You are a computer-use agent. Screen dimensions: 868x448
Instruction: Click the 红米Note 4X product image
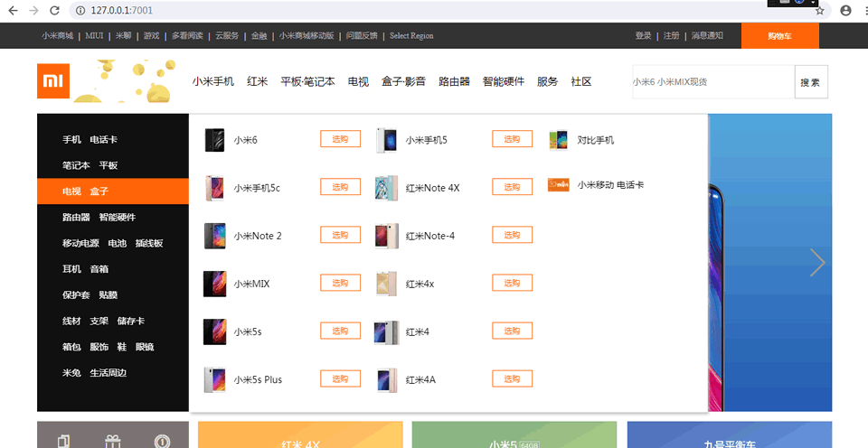(x=386, y=188)
